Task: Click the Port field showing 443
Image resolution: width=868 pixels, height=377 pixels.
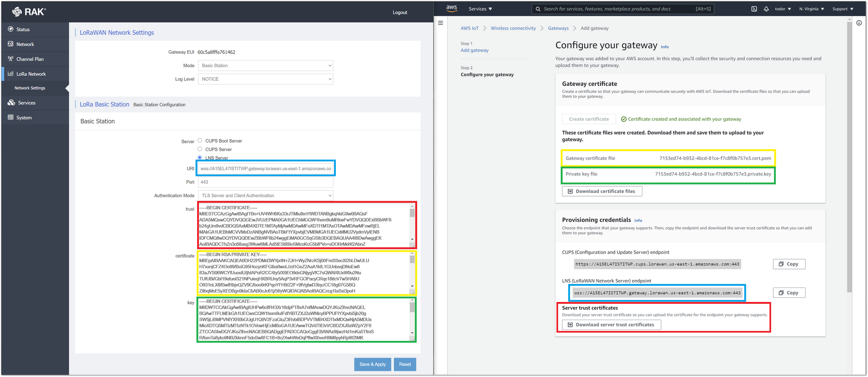Action: pyautogui.click(x=266, y=182)
